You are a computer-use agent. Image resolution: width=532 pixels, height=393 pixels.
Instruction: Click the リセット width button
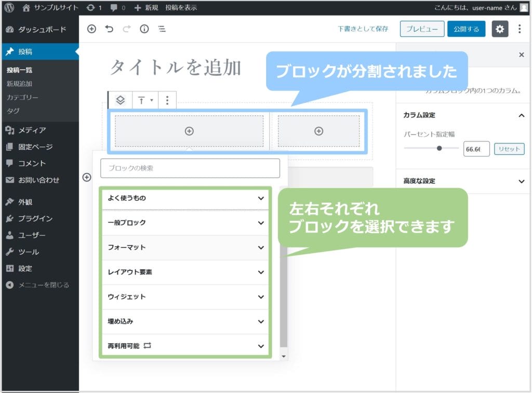(x=509, y=149)
